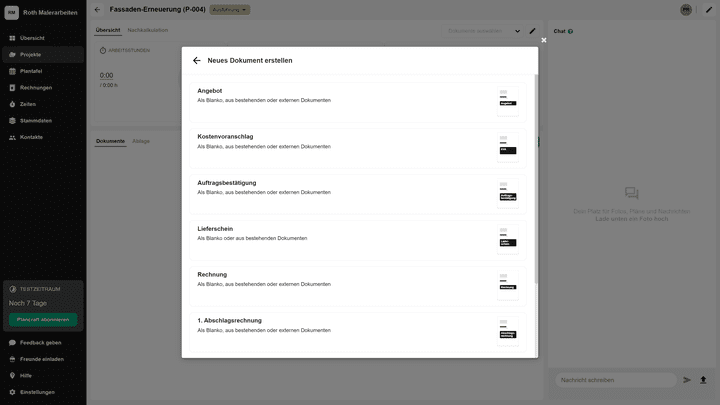Screen dimensions: 720x405
Task: Expand the Ausführung status dropdown
Action: click(x=230, y=9)
